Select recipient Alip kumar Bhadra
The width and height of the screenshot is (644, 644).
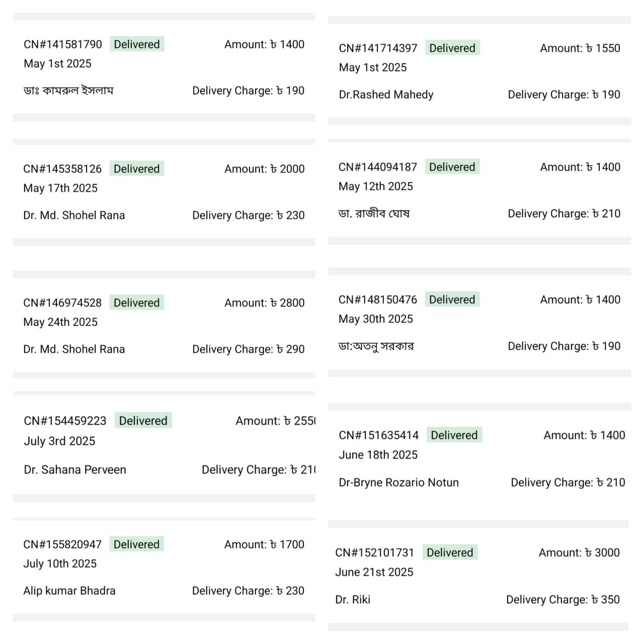click(69, 591)
